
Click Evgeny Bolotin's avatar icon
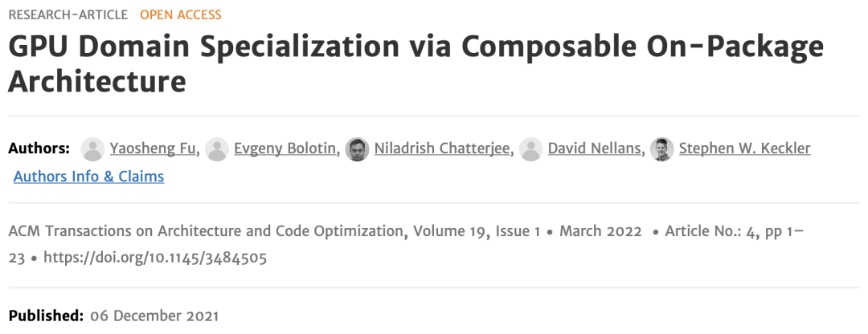pos(216,149)
